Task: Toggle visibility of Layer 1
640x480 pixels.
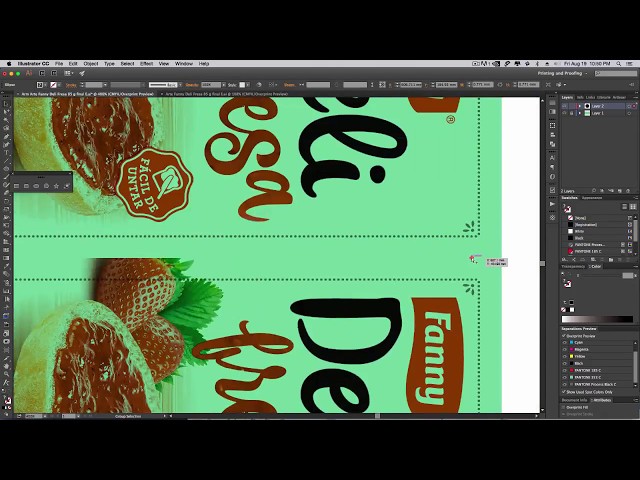Action: tap(564, 113)
